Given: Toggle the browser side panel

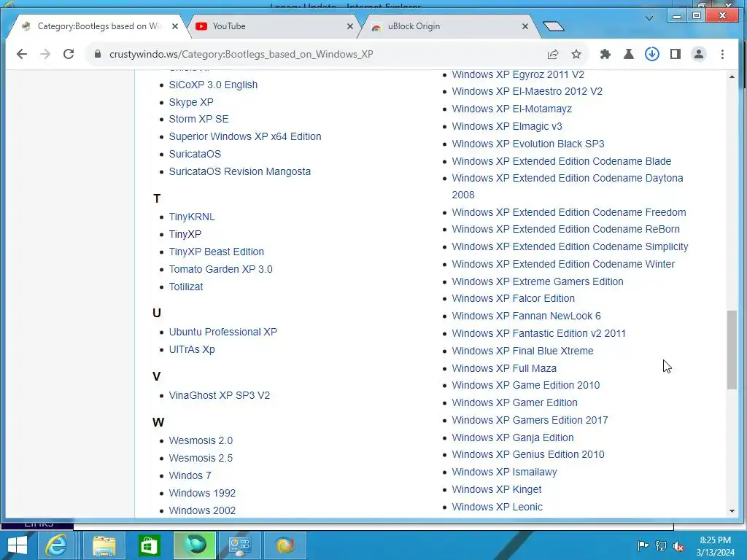Looking at the screenshot, I should [675, 54].
